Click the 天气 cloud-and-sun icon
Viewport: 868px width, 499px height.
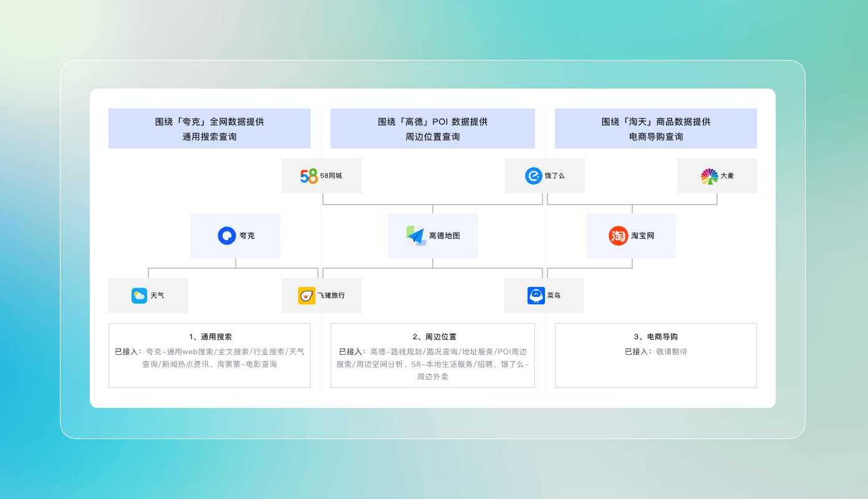[x=139, y=296]
